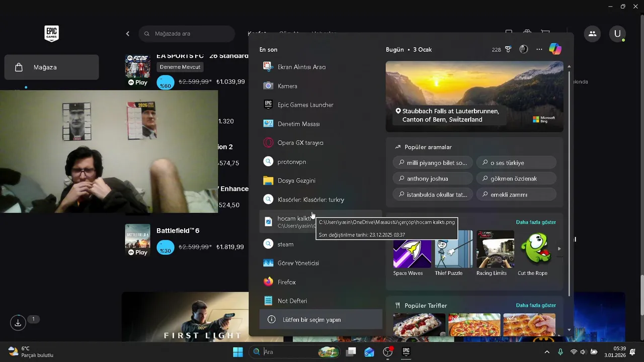Click Popüler aramalar heading

(x=428, y=147)
